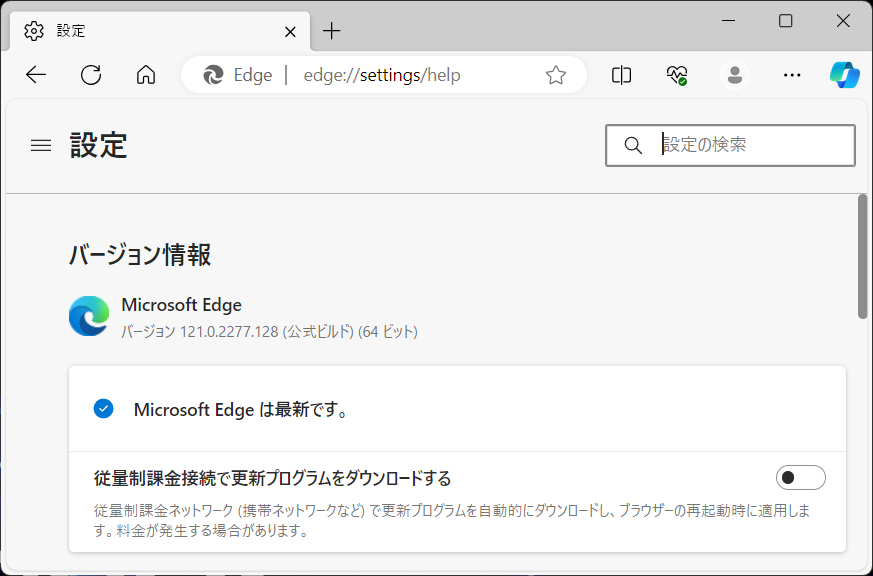Image resolution: width=873 pixels, height=576 pixels.
Task: Open Copilot in the sidebar
Action: coord(844,74)
